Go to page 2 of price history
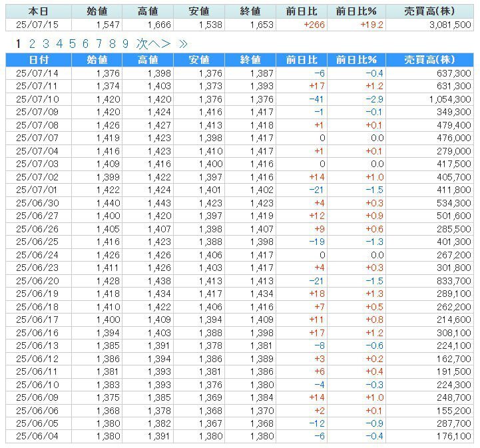 click(32, 44)
